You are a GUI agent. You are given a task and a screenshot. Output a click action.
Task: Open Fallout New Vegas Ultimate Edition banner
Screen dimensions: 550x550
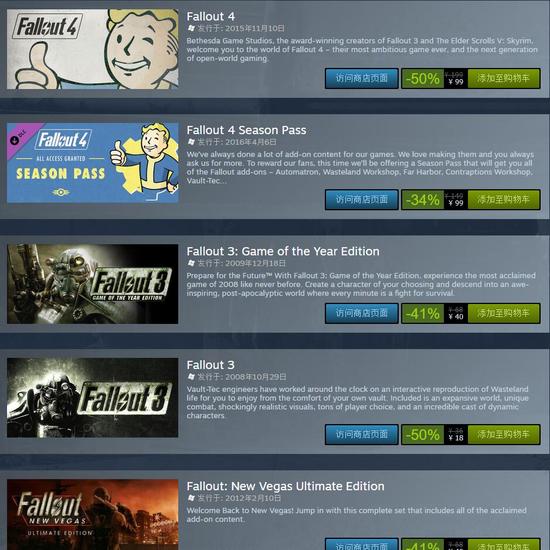[x=93, y=515]
